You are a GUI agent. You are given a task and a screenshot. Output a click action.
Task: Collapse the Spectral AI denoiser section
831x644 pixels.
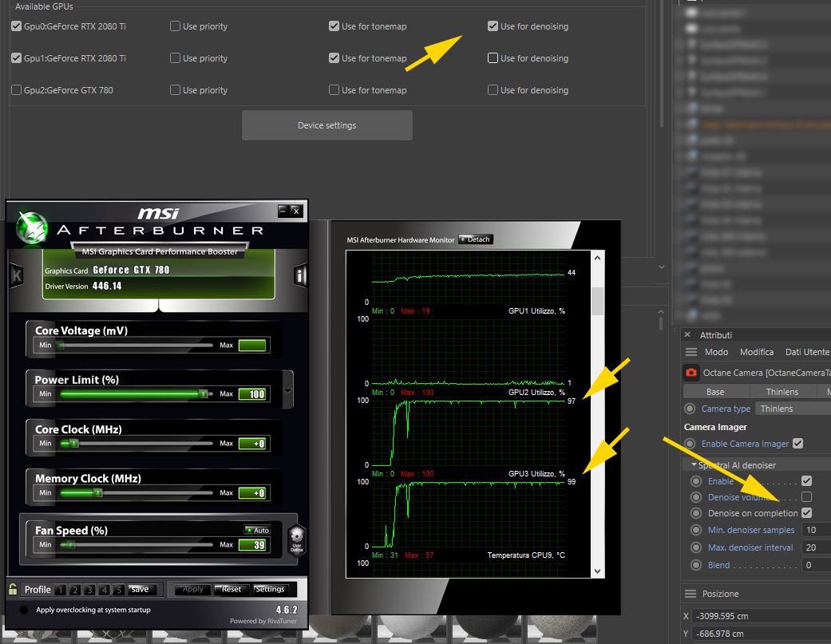(x=694, y=464)
